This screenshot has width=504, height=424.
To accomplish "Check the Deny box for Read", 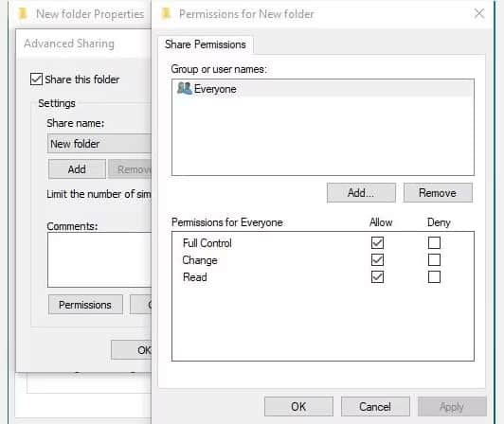I will [434, 277].
